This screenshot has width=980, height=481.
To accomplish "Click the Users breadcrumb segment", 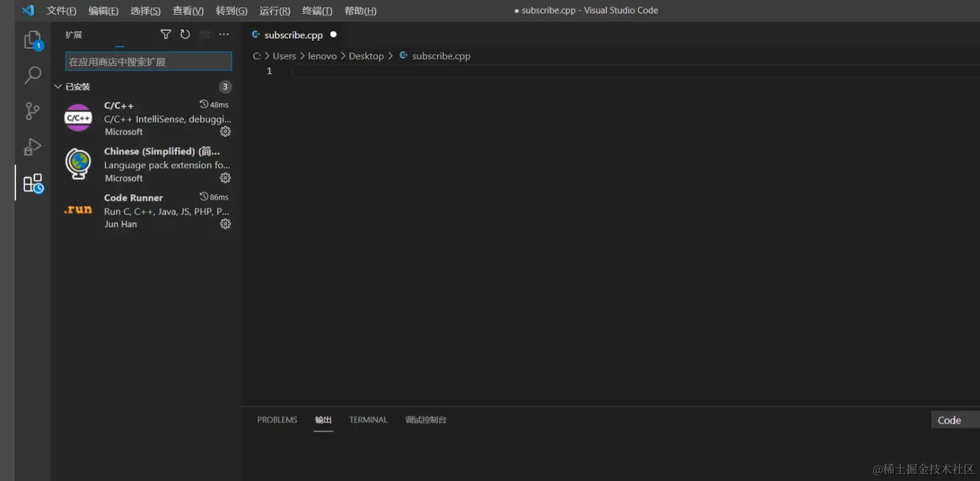I will click(x=284, y=56).
